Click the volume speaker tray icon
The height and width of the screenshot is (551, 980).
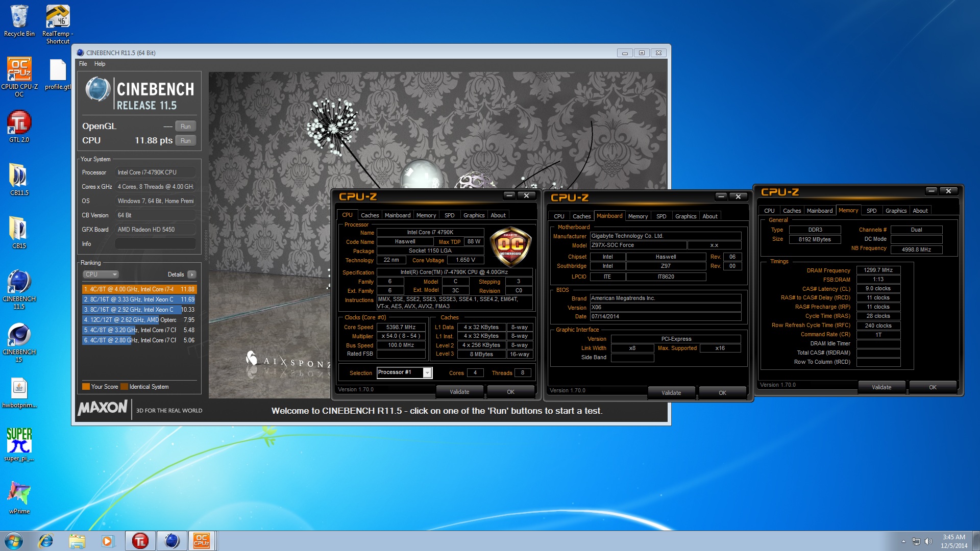(x=928, y=541)
